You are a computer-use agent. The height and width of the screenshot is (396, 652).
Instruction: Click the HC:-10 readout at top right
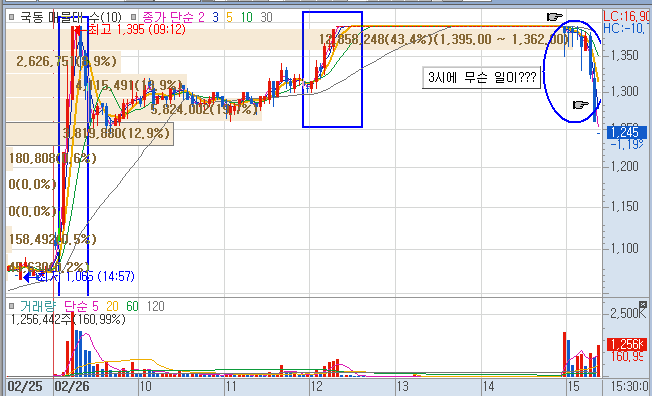coord(626,28)
